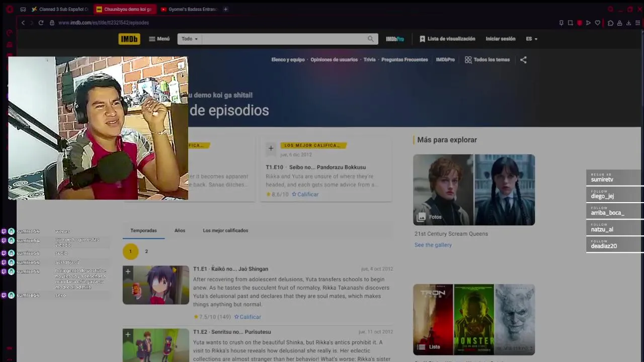Click the imdb.com address bar URL
644x362 pixels.
pos(104,23)
